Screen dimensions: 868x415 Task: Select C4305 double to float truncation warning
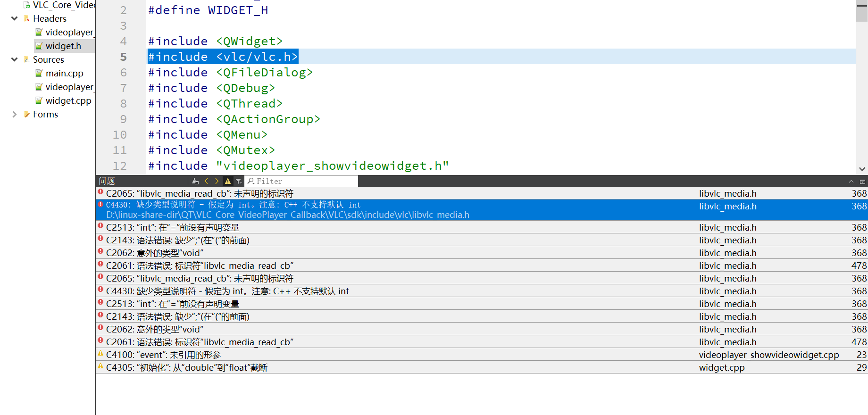pyautogui.click(x=482, y=367)
